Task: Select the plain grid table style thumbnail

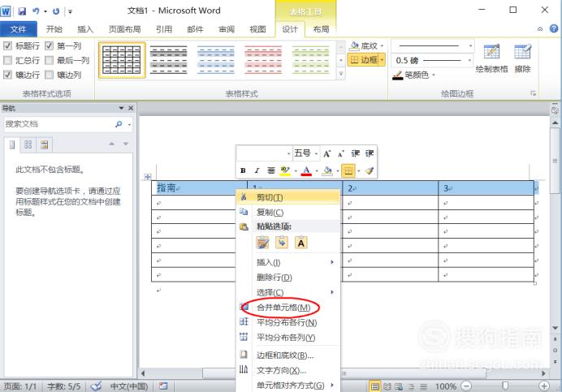Action: (x=122, y=60)
